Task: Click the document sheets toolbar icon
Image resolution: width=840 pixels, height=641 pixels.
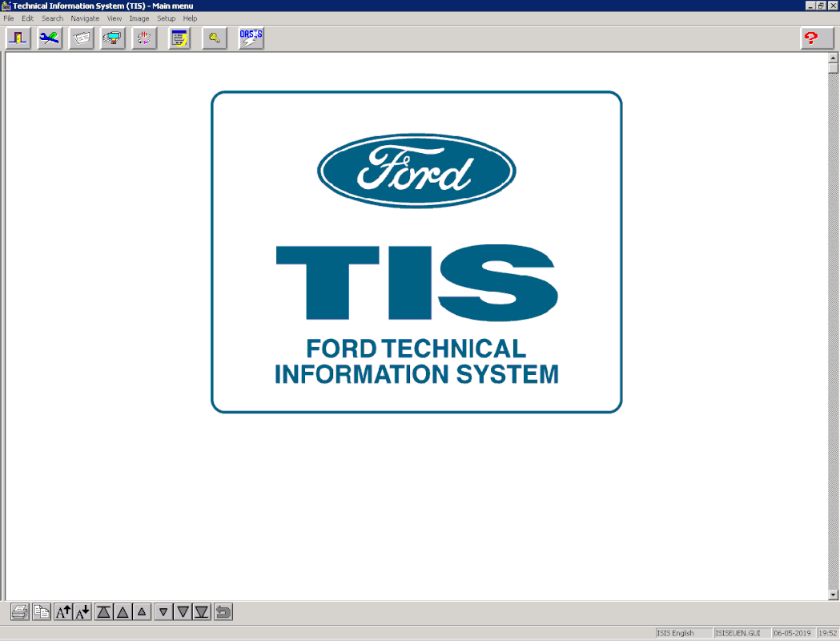Action: tap(82, 38)
